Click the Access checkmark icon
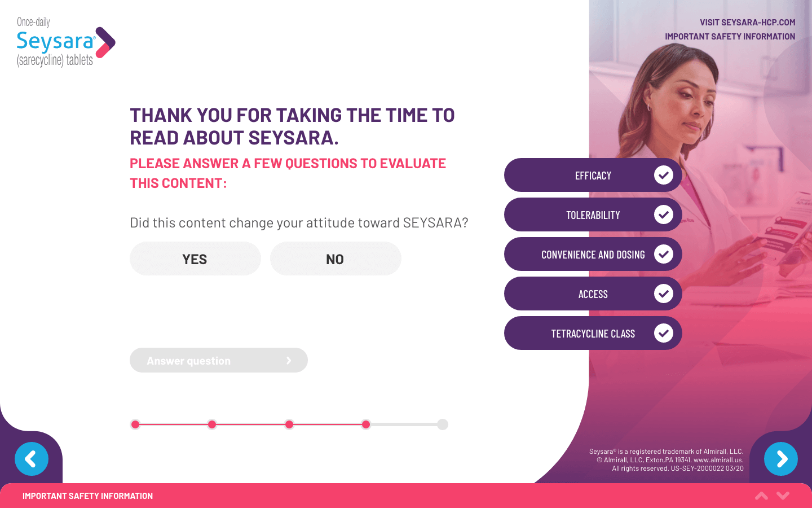The image size is (812, 508). coord(664,294)
